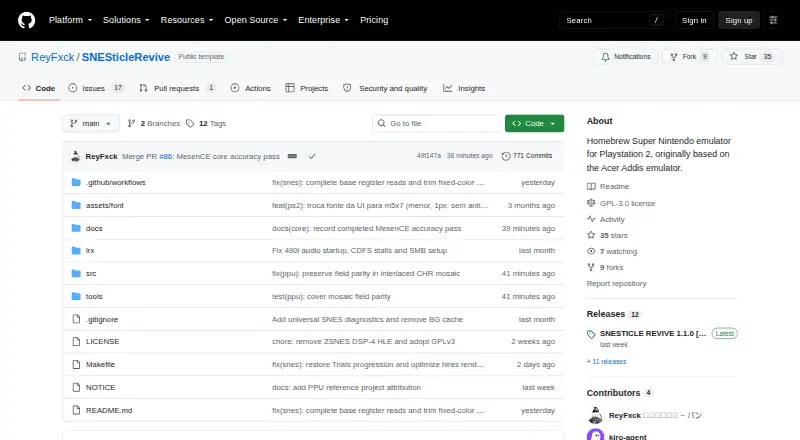This screenshot has width=800, height=440.
Task: Click the .github/workflows folder icon
Action: 76,182
